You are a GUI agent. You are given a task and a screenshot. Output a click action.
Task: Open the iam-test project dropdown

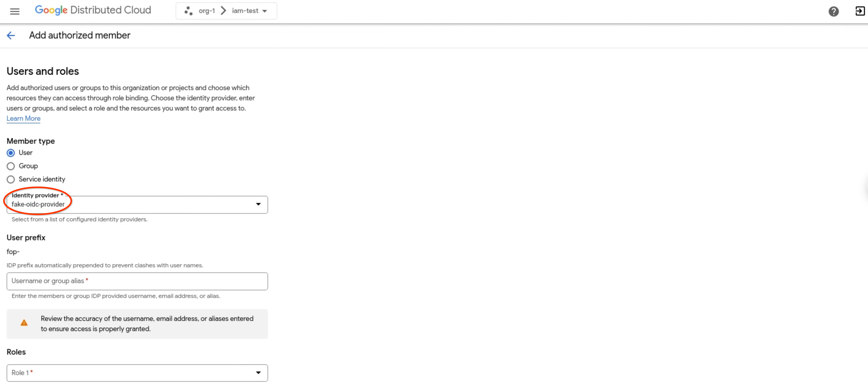point(249,11)
